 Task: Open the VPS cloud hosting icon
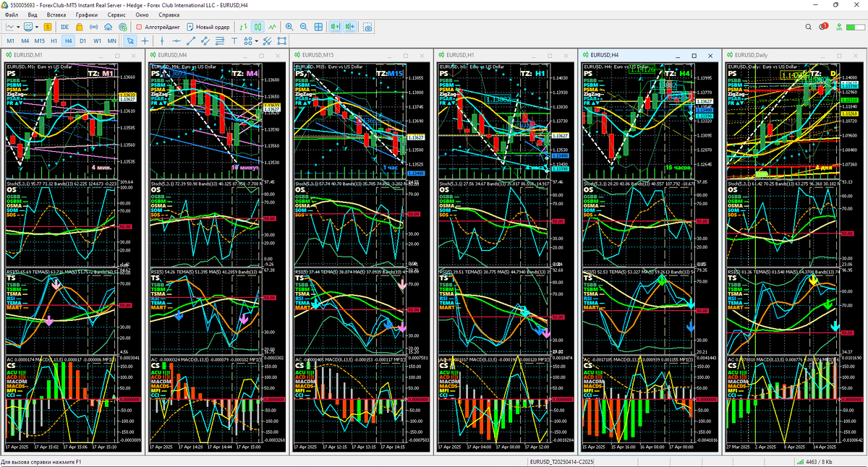[x=108, y=27]
